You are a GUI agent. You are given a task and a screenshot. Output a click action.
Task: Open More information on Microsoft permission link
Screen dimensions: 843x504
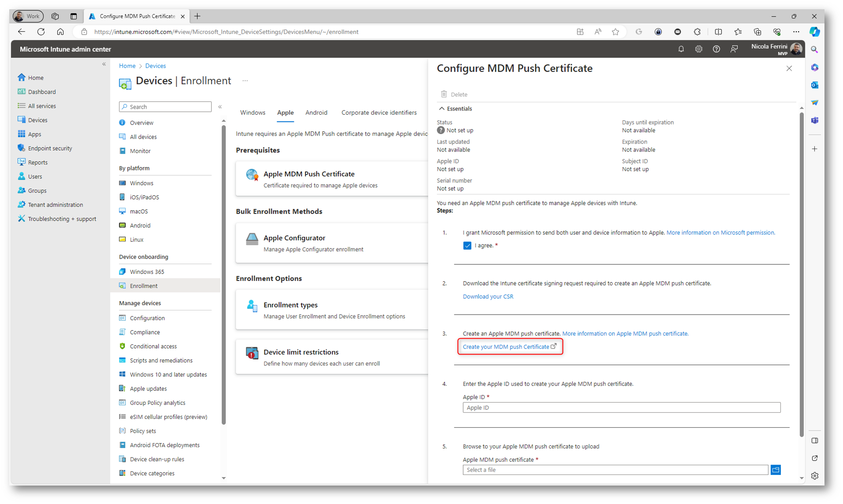720,233
